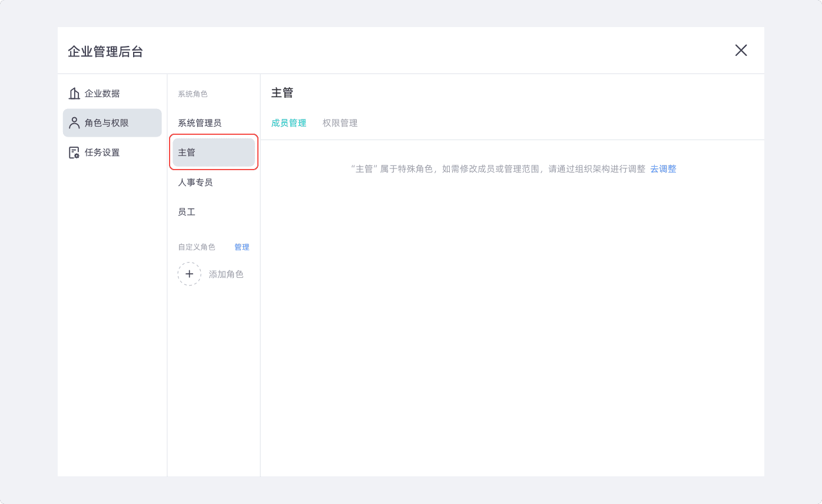
Task: Click the 企业数据 building chart icon
Action: [x=74, y=94]
